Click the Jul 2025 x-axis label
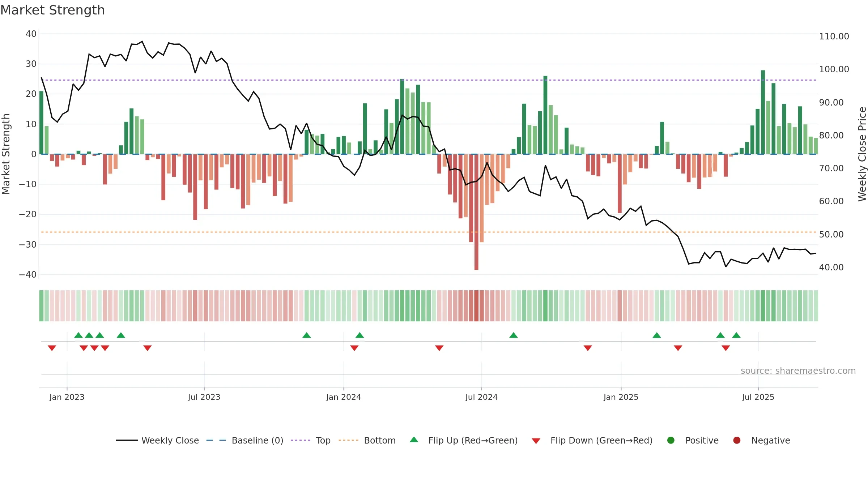The height and width of the screenshot is (488, 868). [758, 397]
